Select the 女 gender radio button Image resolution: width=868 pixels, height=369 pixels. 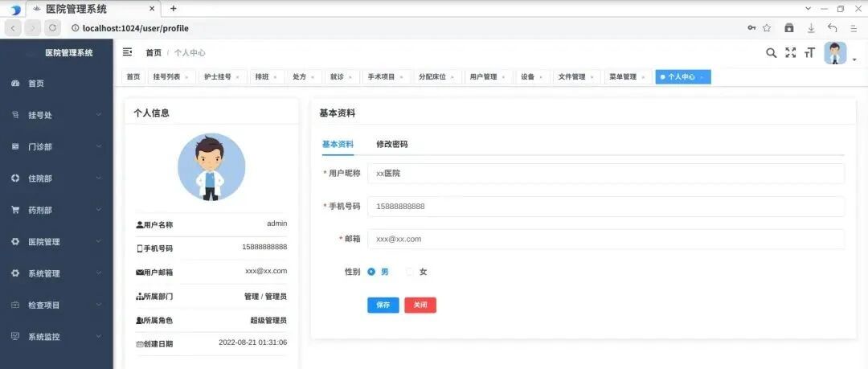click(x=410, y=272)
